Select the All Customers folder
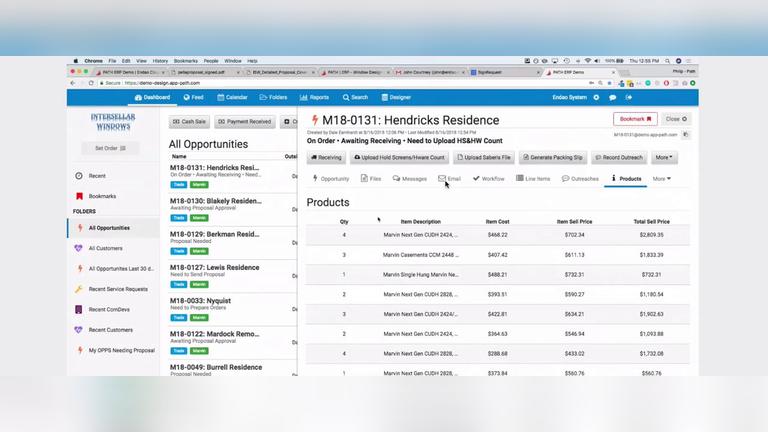768x432 pixels. (105, 248)
